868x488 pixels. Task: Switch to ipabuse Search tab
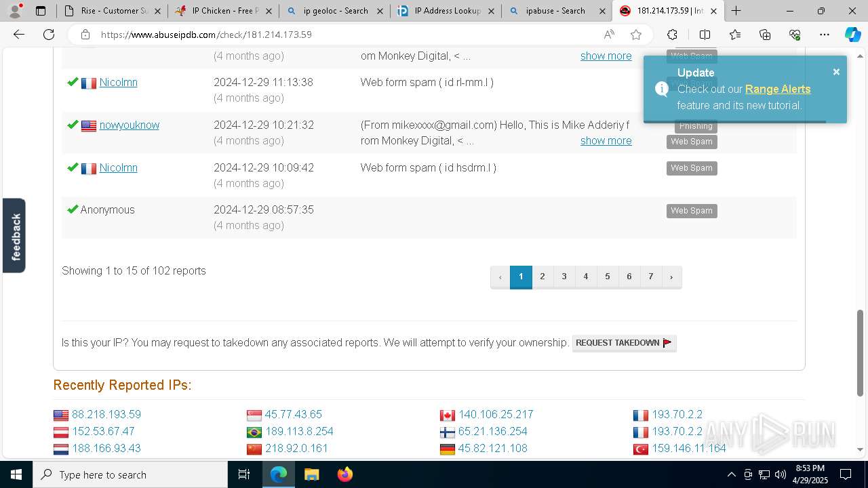coord(556,11)
